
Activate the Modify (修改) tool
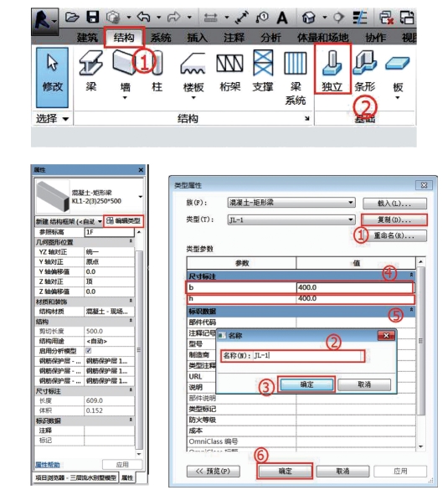coord(52,78)
